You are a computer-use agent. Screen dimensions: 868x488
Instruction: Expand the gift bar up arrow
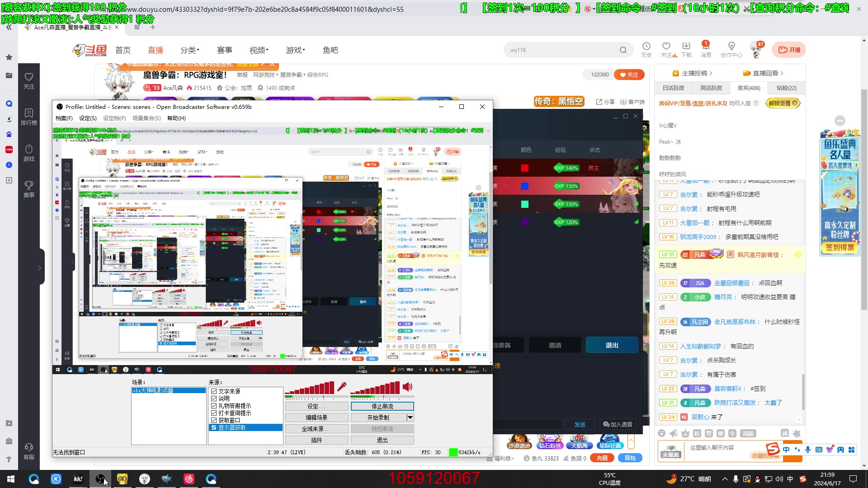coord(631,441)
